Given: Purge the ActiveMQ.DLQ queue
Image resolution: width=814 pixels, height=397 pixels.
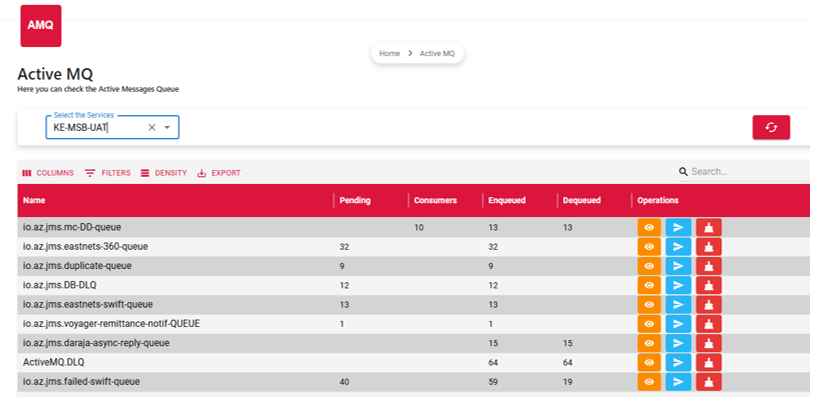Looking at the screenshot, I should coord(709,363).
